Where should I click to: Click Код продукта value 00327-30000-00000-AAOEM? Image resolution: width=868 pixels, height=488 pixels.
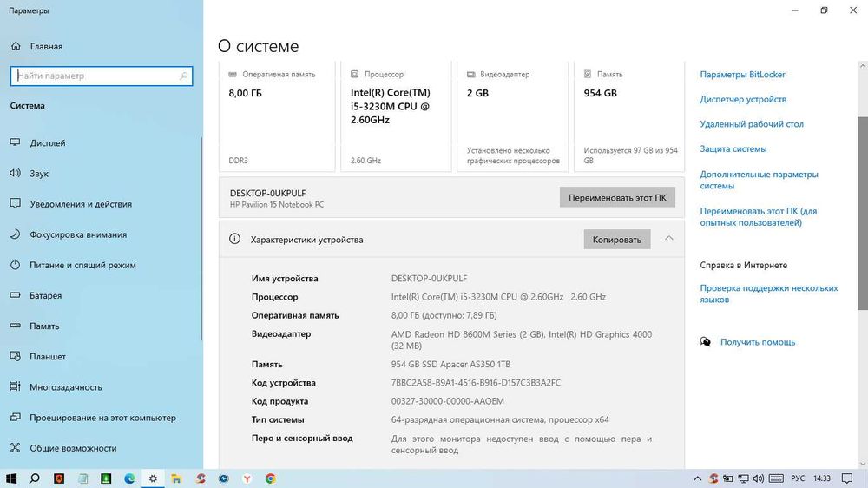tap(447, 401)
